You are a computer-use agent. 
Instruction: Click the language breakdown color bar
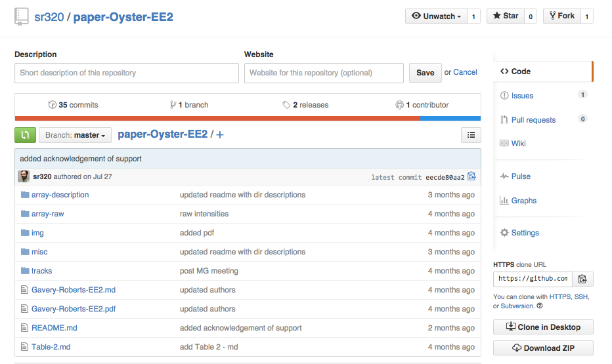248,119
